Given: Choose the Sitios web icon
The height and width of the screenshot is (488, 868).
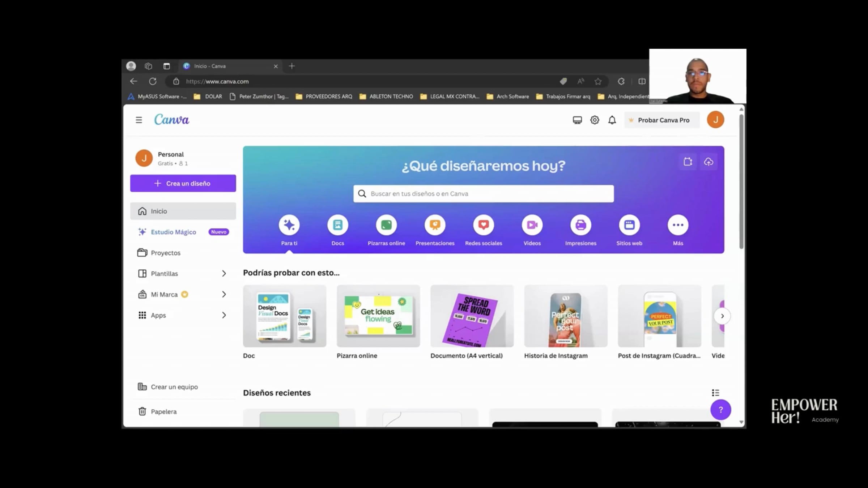Looking at the screenshot, I should point(629,225).
